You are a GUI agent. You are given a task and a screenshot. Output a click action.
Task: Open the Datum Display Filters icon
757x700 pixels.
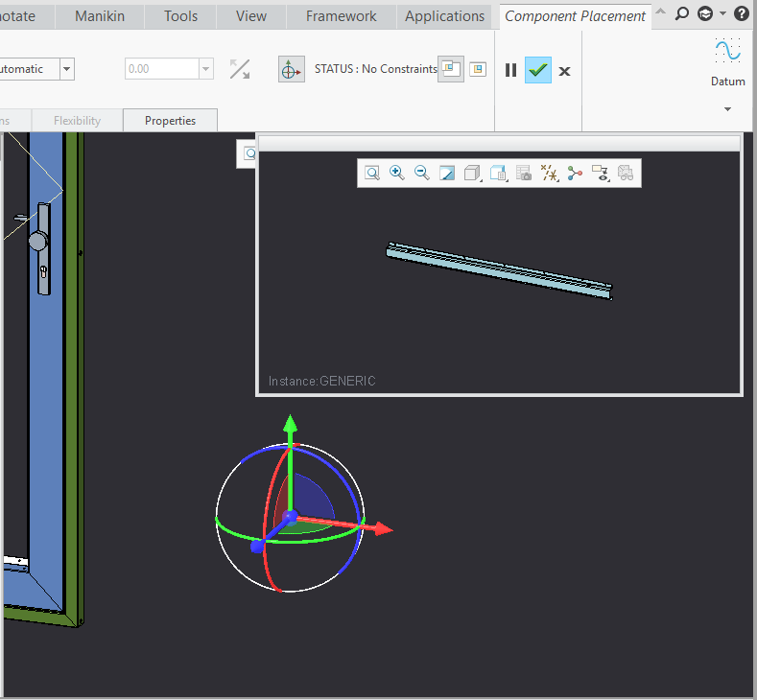pyautogui.click(x=550, y=174)
